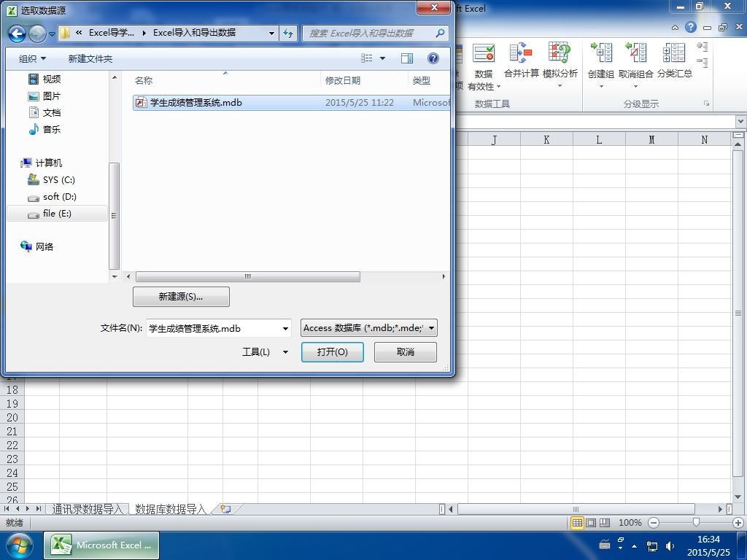Select row 20 header in Excel
Viewport: 747px width, 560px height.
(12, 418)
